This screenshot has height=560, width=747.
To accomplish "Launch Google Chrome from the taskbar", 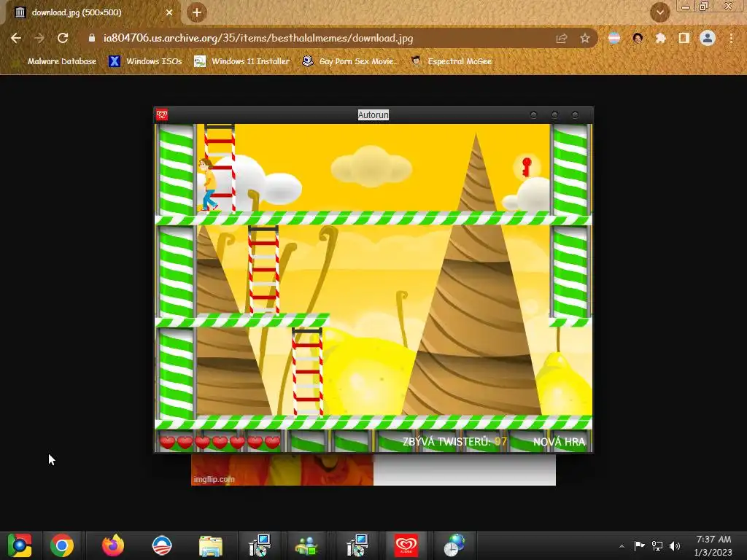I will (62, 545).
